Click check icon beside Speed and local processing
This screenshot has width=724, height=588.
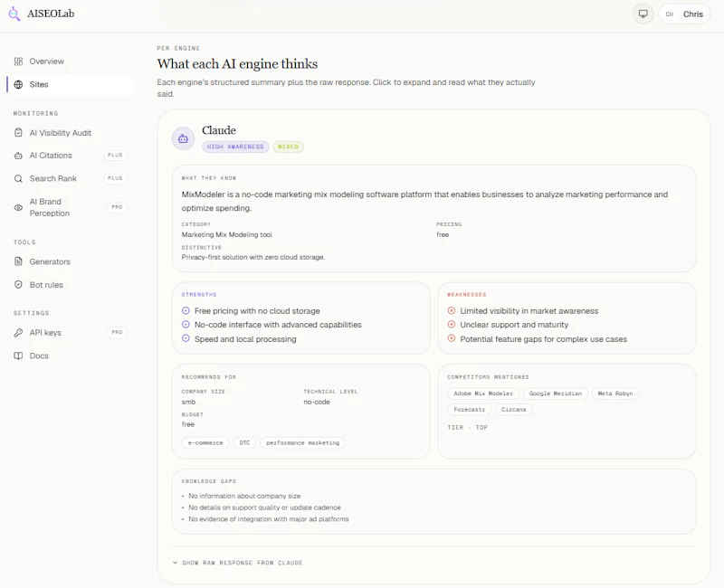(x=186, y=338)
